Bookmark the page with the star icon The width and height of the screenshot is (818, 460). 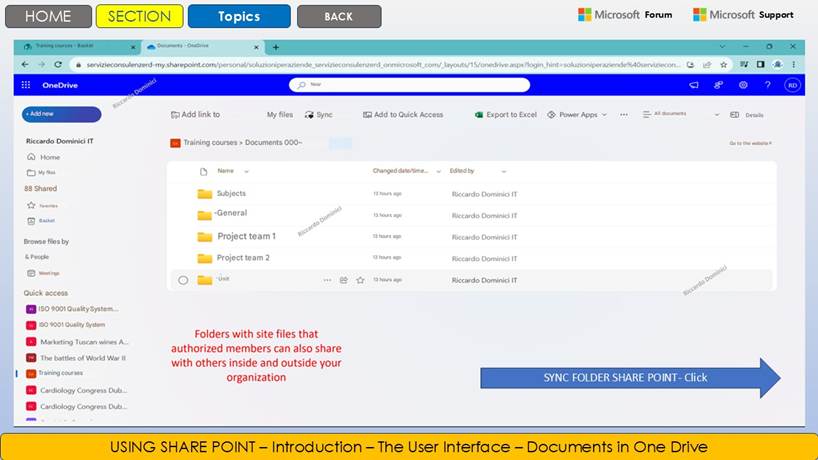[x=724, y=65]
